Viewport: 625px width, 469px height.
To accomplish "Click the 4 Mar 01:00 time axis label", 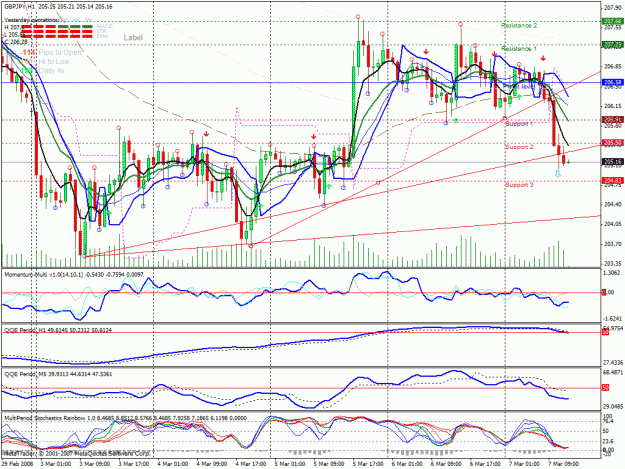I will click(x=173, y=464).
